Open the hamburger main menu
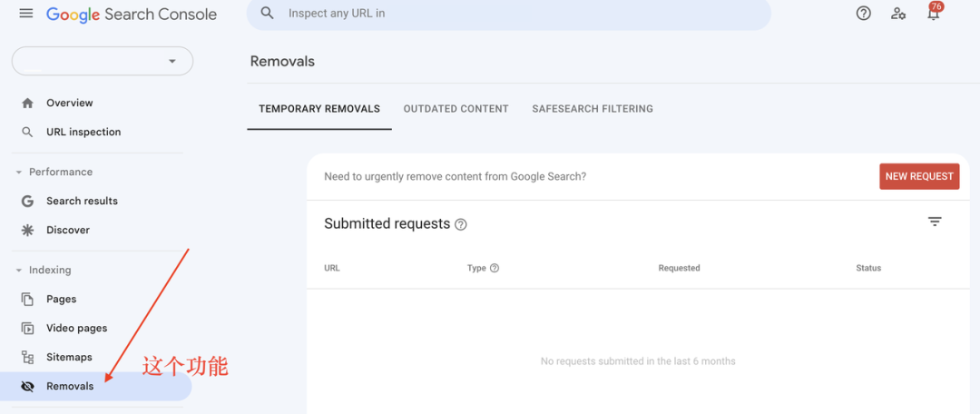The image size is (980, 414). 25,13
